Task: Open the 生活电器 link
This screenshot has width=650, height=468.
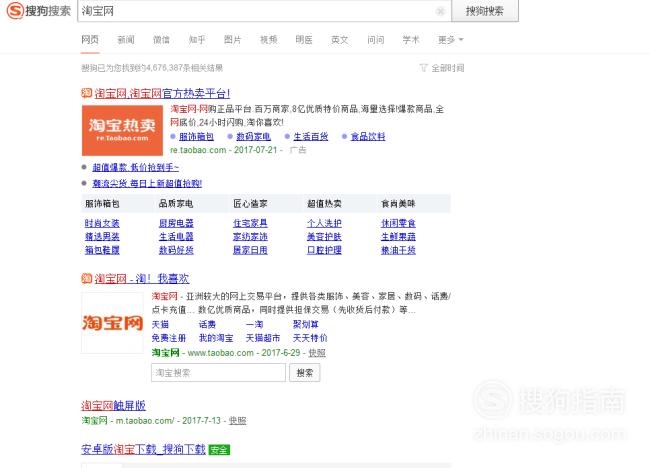Action: coord(176,237)
